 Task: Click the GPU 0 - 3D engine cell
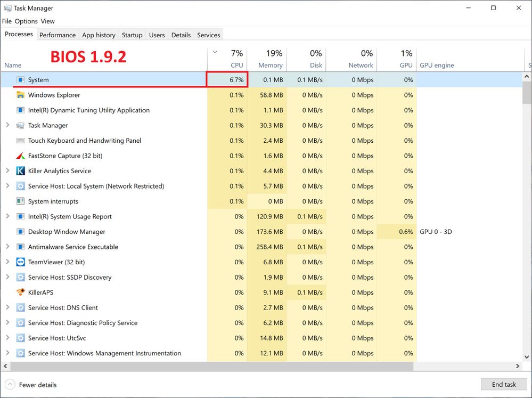coord(436,232)
